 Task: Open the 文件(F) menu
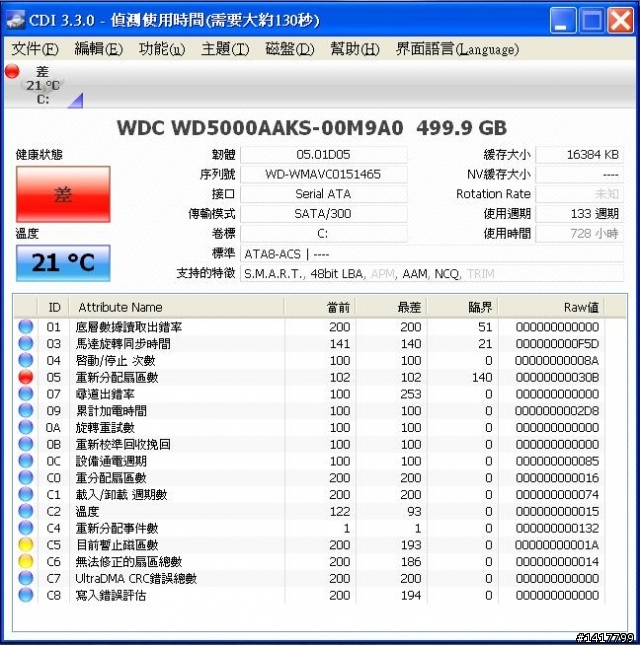click(x=35, y=49)
